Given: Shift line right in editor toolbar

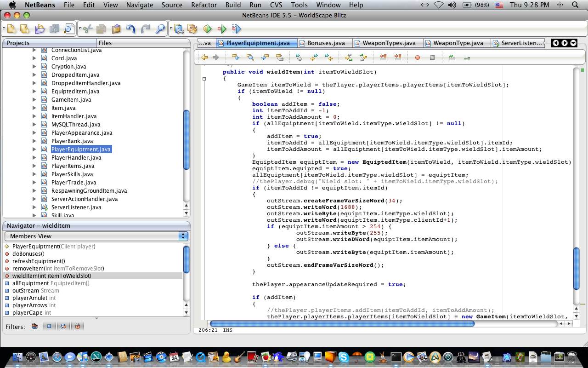Looking at the screenshot, I should click(x=398, y=57).
